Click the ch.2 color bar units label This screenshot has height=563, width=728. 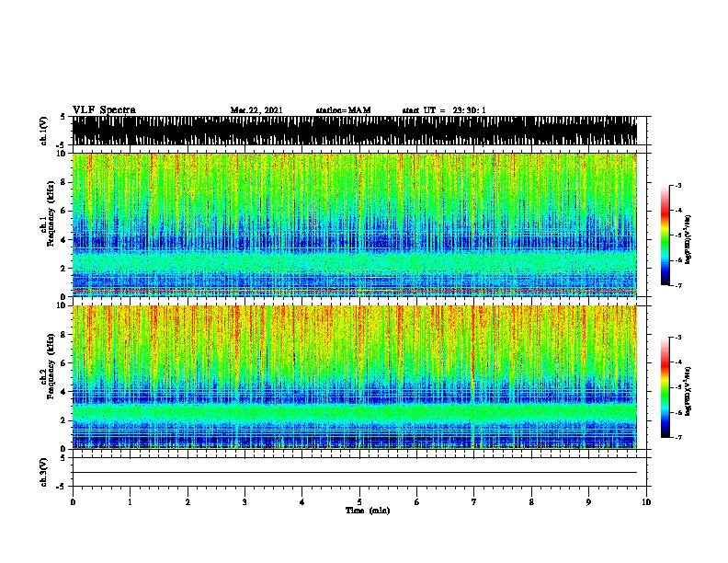[x=688, y=392]
